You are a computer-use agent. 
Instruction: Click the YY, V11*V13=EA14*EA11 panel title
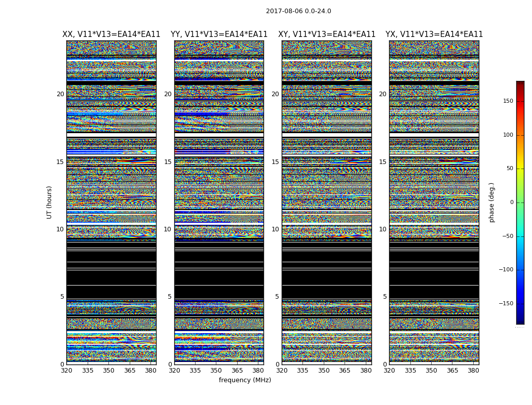[x=219, y=34]
